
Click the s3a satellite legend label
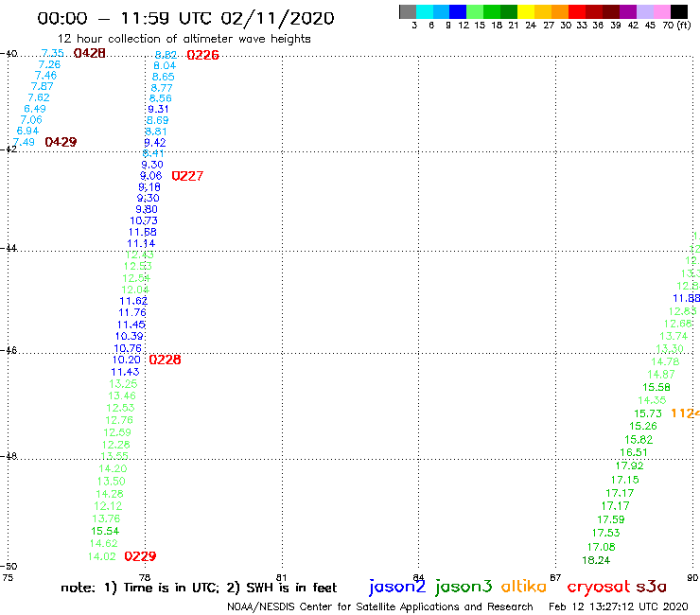pos(651,587)
